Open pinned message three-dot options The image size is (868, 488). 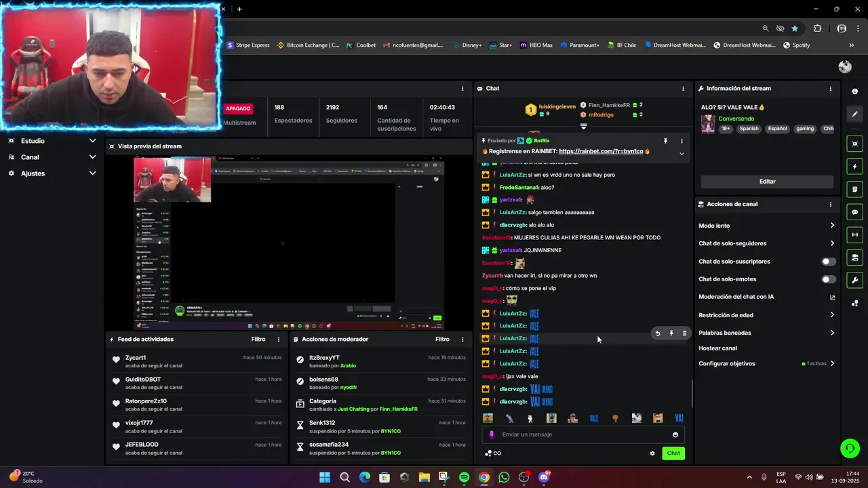(682, 141)
